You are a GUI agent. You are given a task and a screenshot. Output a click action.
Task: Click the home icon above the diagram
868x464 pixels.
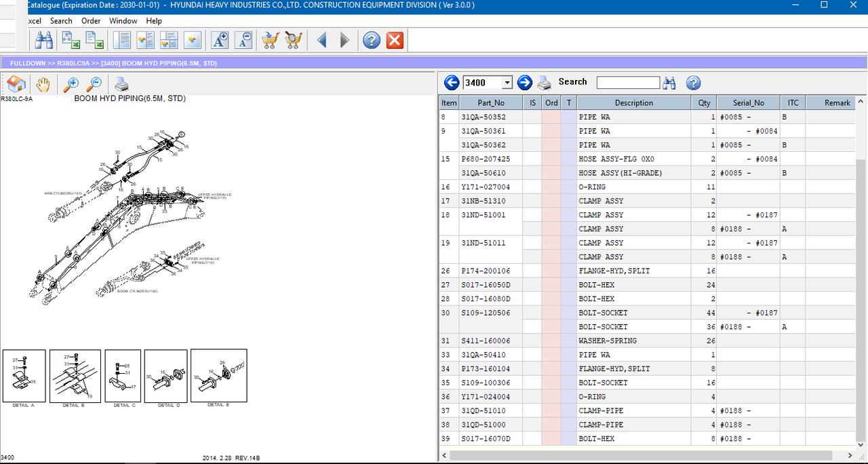tap(16, 84)
